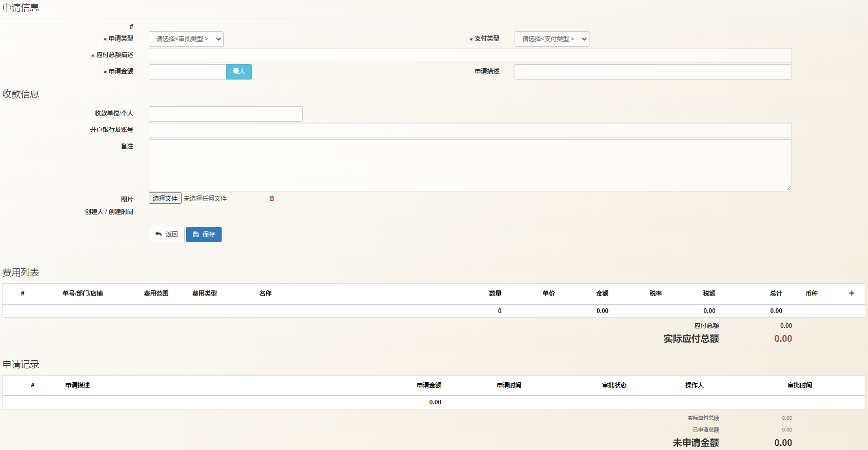This screenshot has width=868, height=450.
Task: Focus the 应付总额描述 text field
Action: pos(470,55)
